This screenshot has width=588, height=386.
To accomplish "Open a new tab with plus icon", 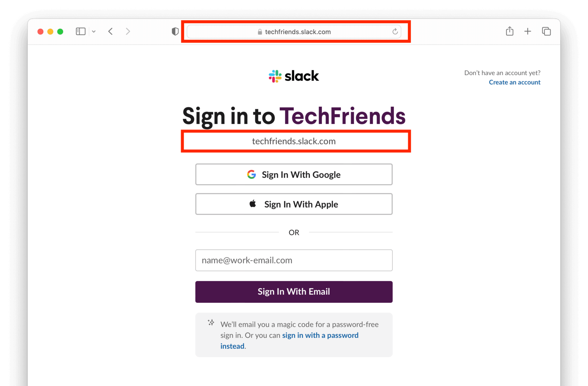I will tap(528, 31).
